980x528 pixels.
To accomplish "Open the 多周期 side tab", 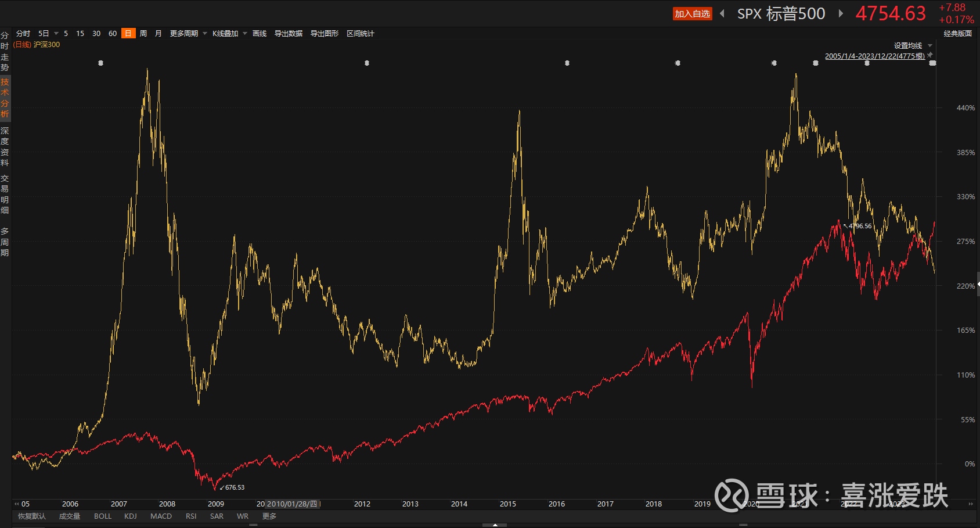I will 5,242.
